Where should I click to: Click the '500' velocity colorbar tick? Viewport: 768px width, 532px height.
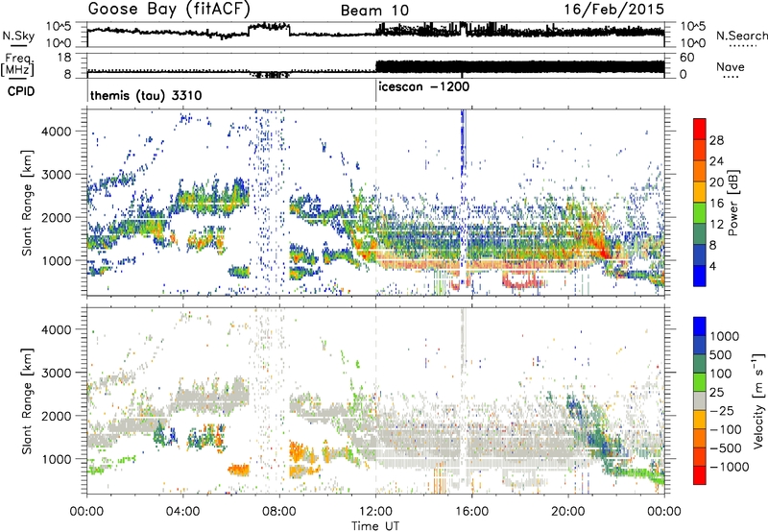(x=721, y=354)
